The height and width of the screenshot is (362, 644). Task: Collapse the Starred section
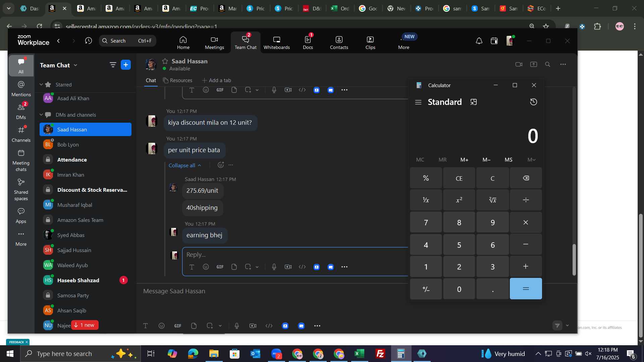click(x=41, y=84)
